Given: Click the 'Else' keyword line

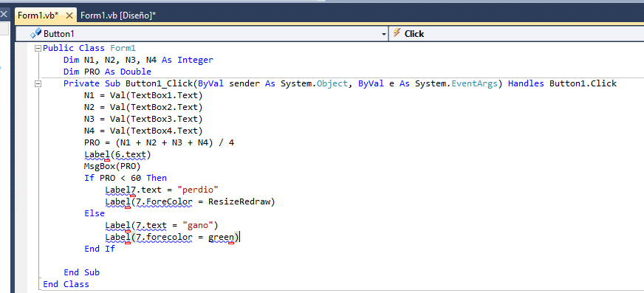Looking at the screenshot, I should coord(95,213).
